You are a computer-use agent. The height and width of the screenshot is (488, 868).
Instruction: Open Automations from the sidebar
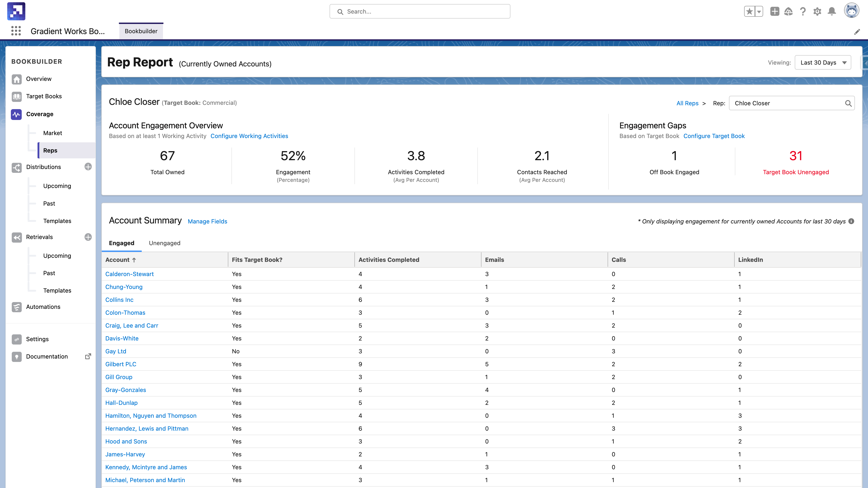point(43,307)
